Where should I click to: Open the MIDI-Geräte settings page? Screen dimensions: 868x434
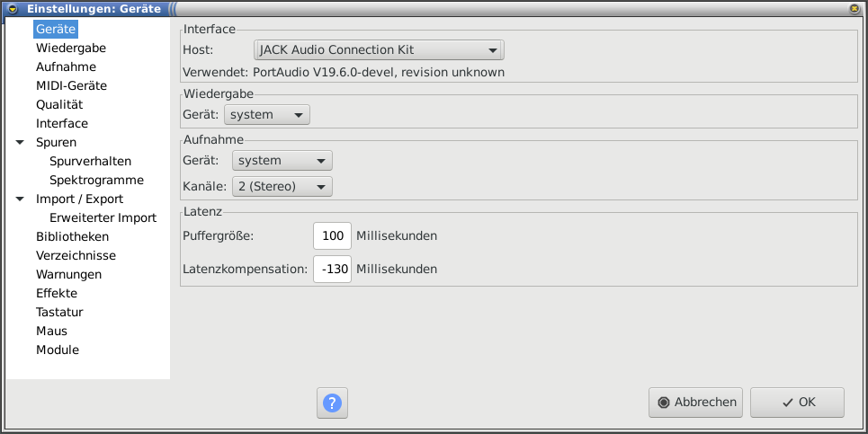(71, 86)
